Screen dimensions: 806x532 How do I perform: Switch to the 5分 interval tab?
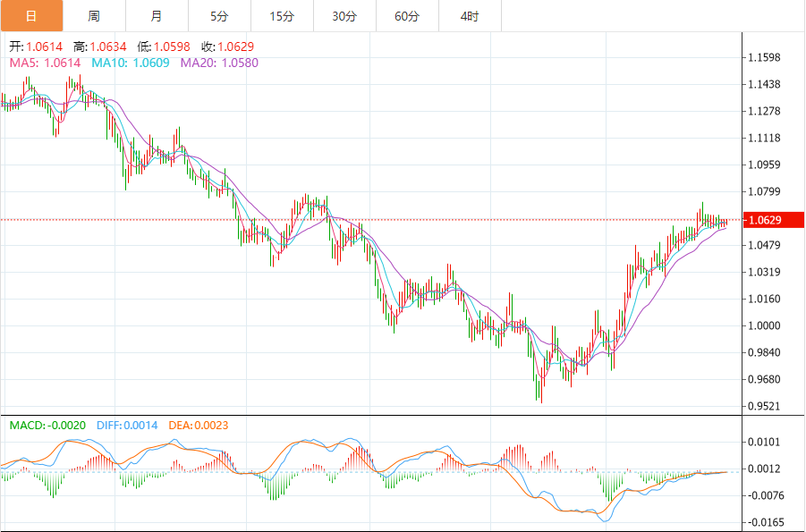pyautogui.click(x=219, y=16)
